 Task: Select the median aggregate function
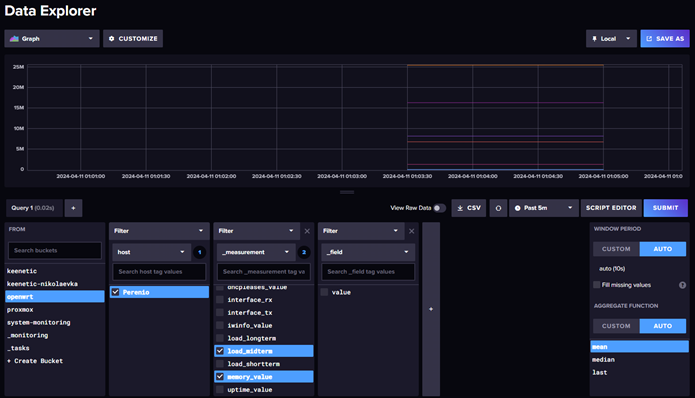tap(640, 359)
